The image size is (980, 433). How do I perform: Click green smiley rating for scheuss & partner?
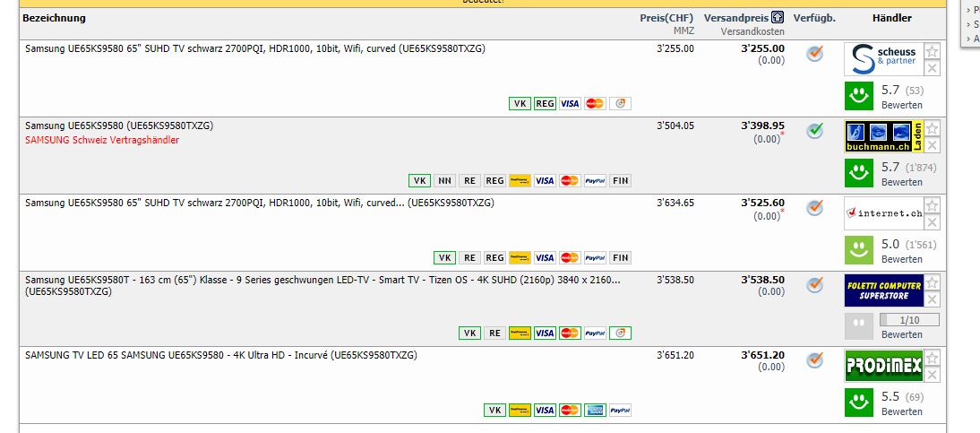coord(859,96)
